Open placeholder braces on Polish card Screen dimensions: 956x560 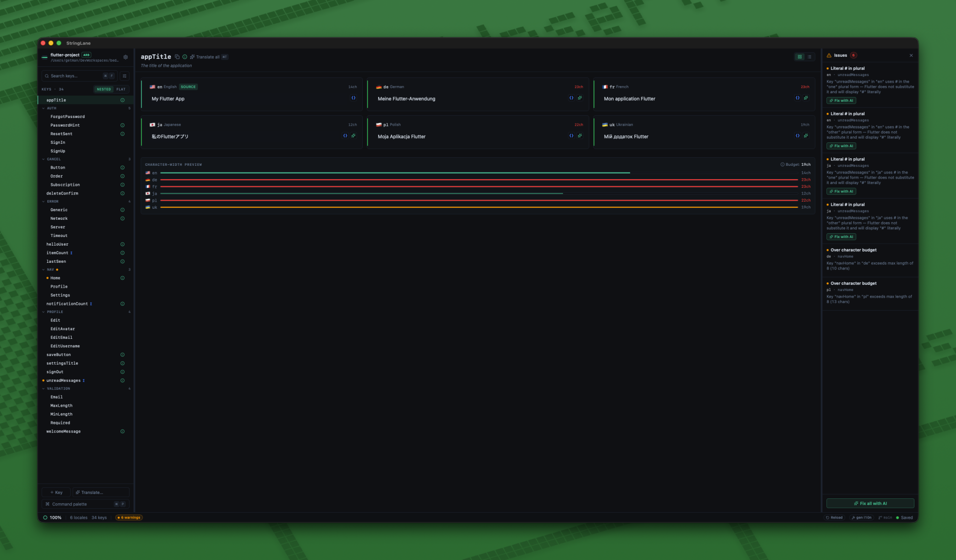coord(571,136)
